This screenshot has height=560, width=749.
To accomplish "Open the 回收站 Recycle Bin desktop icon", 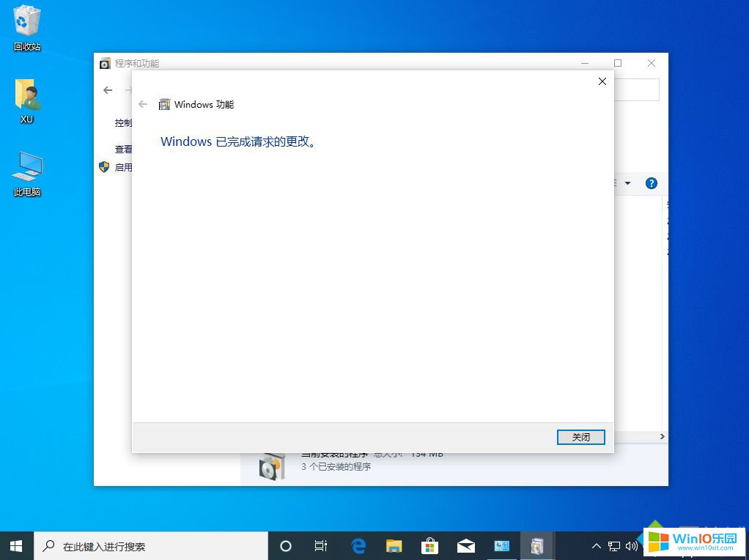I will pos(26,26).
